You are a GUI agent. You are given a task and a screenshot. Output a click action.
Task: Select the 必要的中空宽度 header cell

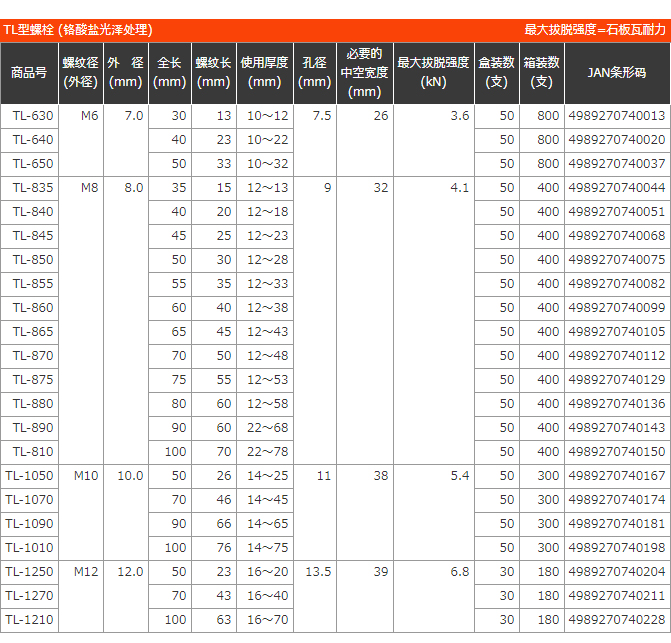(366, 72)
